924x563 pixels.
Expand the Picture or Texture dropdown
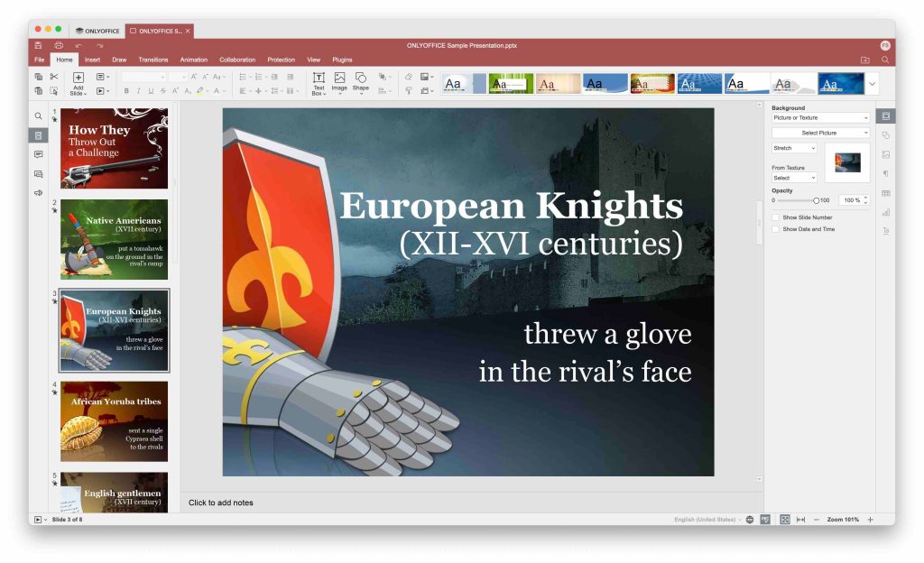click(820, 117)
